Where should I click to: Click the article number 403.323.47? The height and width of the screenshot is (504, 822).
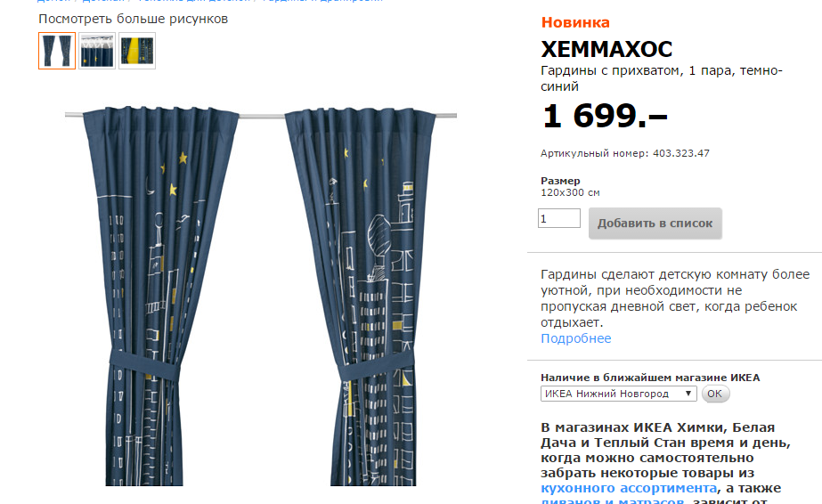click(681, 153)
